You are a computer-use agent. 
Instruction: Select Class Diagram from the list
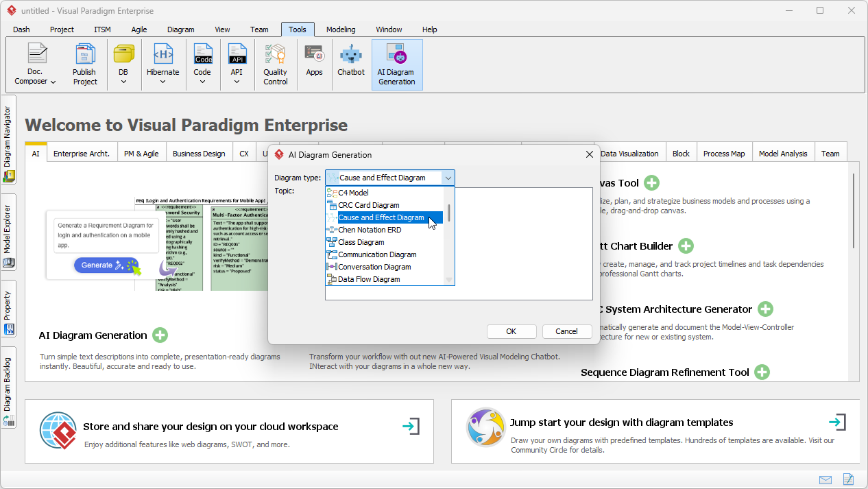click(x=361, y=242)
